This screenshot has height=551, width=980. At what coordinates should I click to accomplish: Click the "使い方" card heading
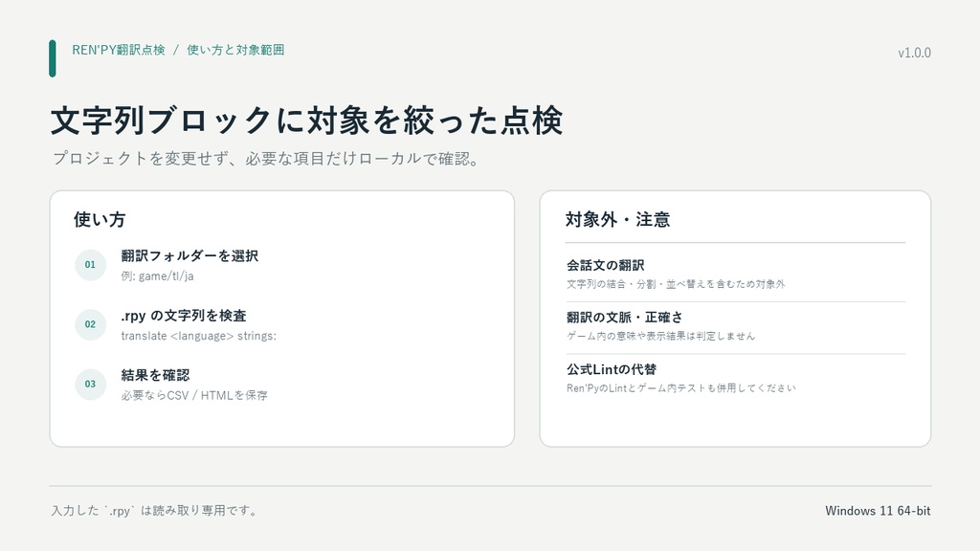coord(100,219)
